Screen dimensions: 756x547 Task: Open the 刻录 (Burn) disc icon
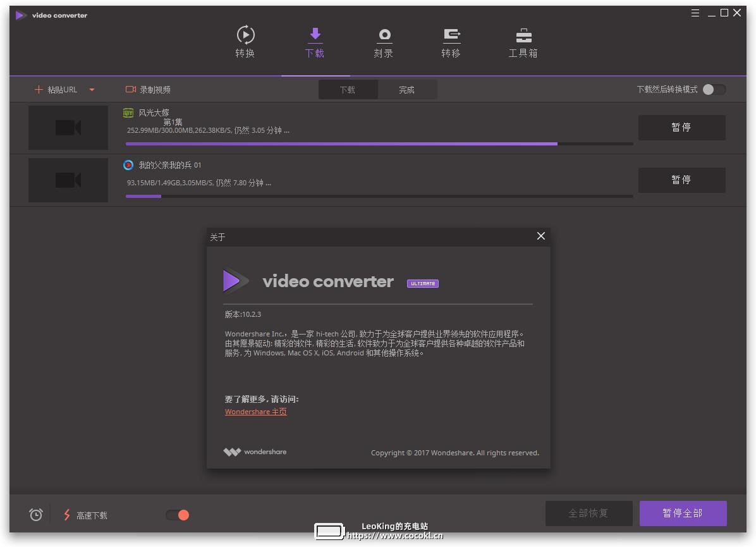[384, 35]
